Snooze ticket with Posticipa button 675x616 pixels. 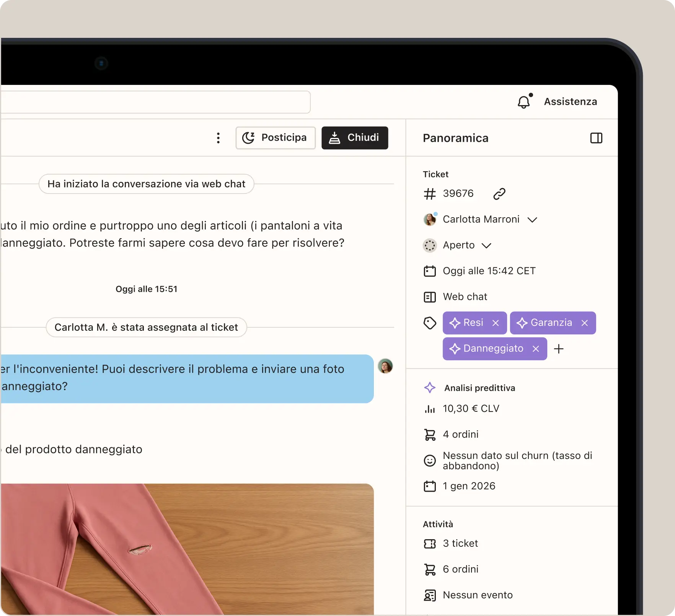[x=276, y=138]
